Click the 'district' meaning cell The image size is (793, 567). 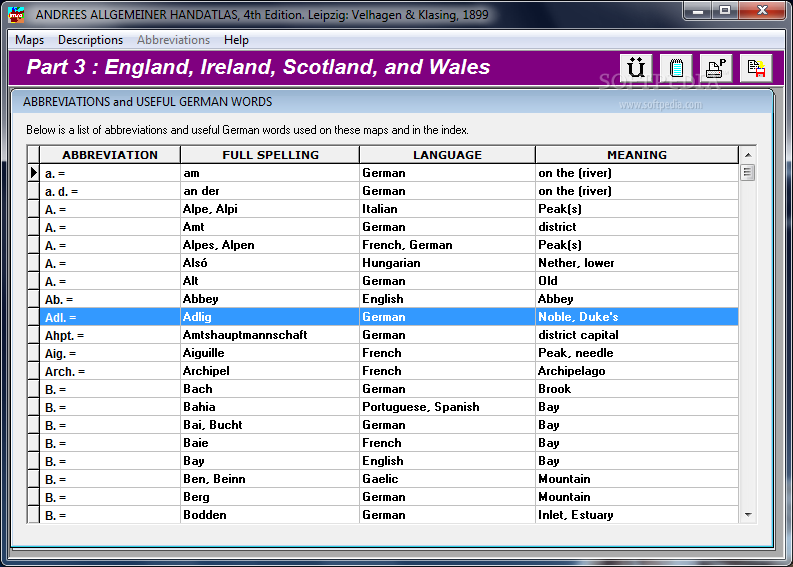pyautogui.click(x=637, y=227)
